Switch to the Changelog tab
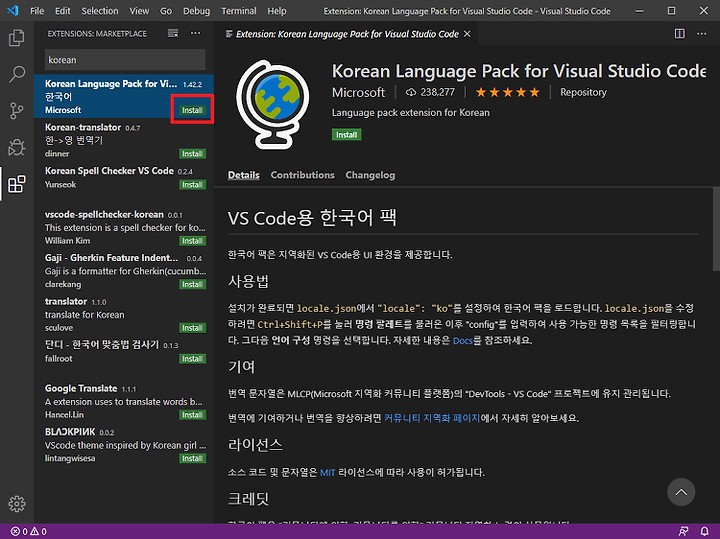Viewport: 720px width, 539px height. tap(370, 175)
